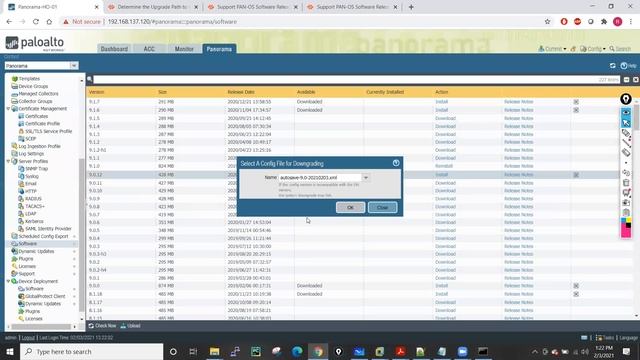The image size is (640, 360).
Task: Open Help in the top right
Action: 629,66
